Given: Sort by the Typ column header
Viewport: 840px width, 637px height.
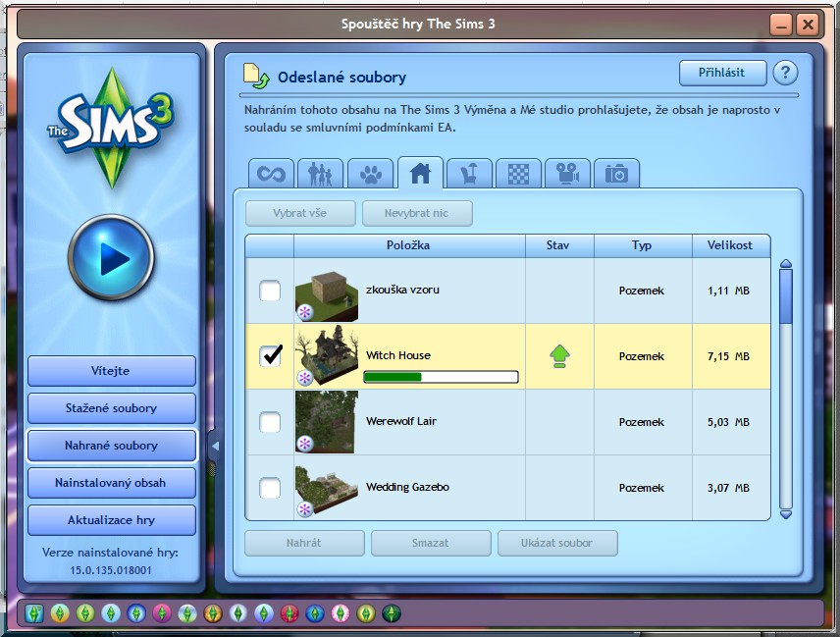Looking at the screenshot, I should [x=643, y=246].
